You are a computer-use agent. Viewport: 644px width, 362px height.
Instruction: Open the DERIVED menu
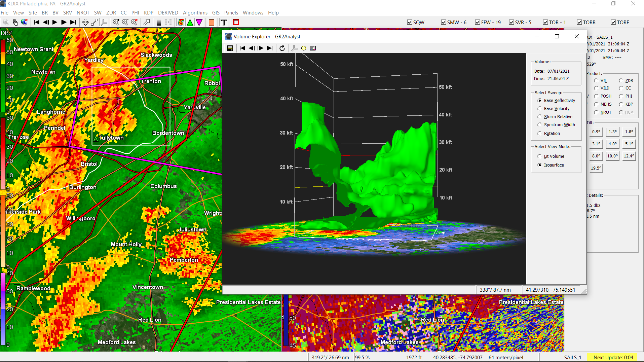point(168,13)
